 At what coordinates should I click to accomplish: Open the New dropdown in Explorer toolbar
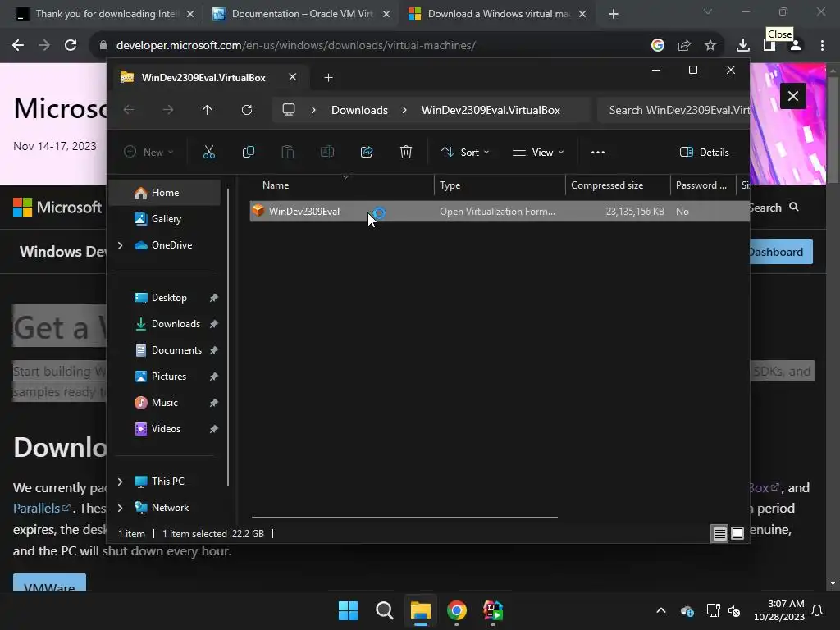[148, 152]
